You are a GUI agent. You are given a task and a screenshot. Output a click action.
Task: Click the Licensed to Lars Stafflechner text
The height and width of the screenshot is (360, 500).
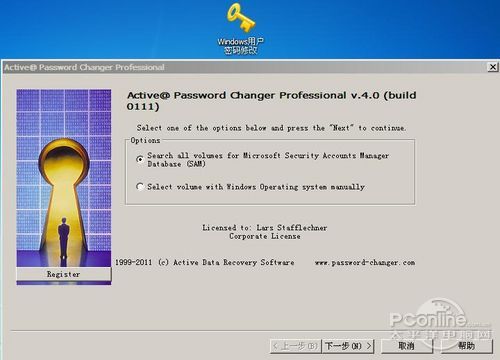coord(265,228)
